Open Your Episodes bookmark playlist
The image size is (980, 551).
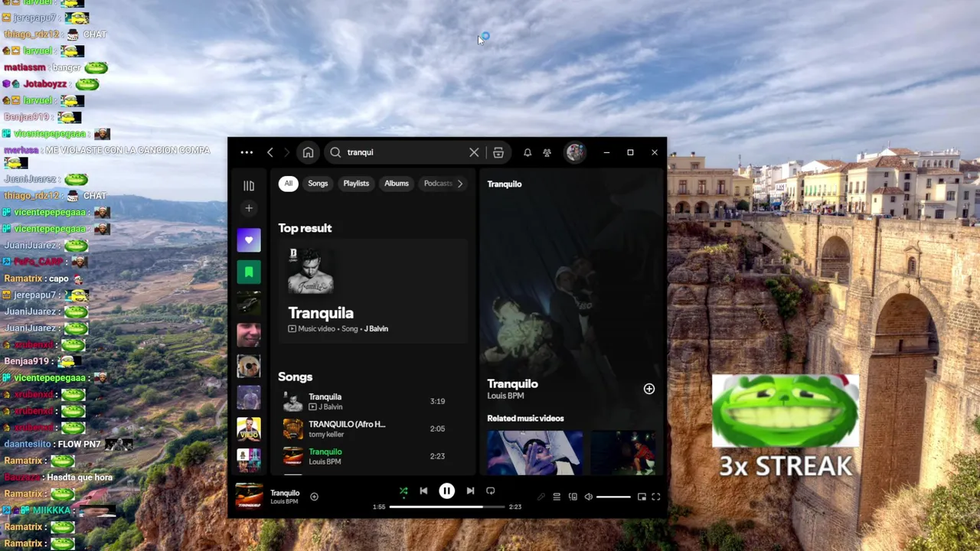coord(249,272)
